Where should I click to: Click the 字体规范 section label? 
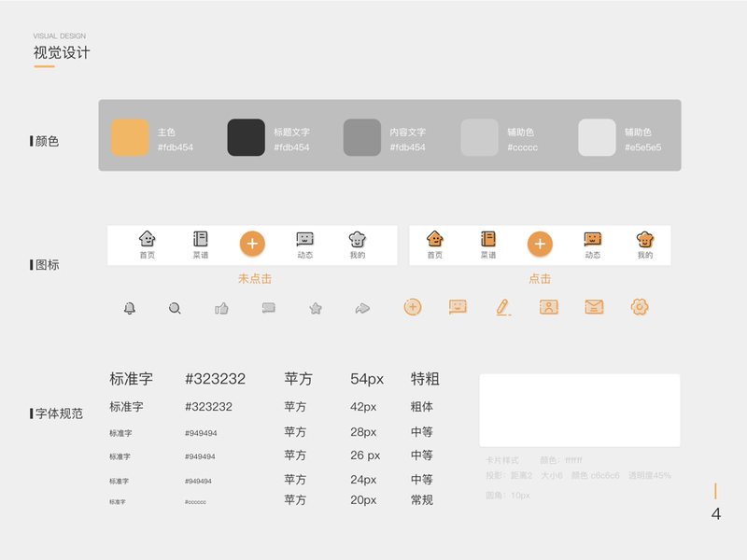click(59, 413)
